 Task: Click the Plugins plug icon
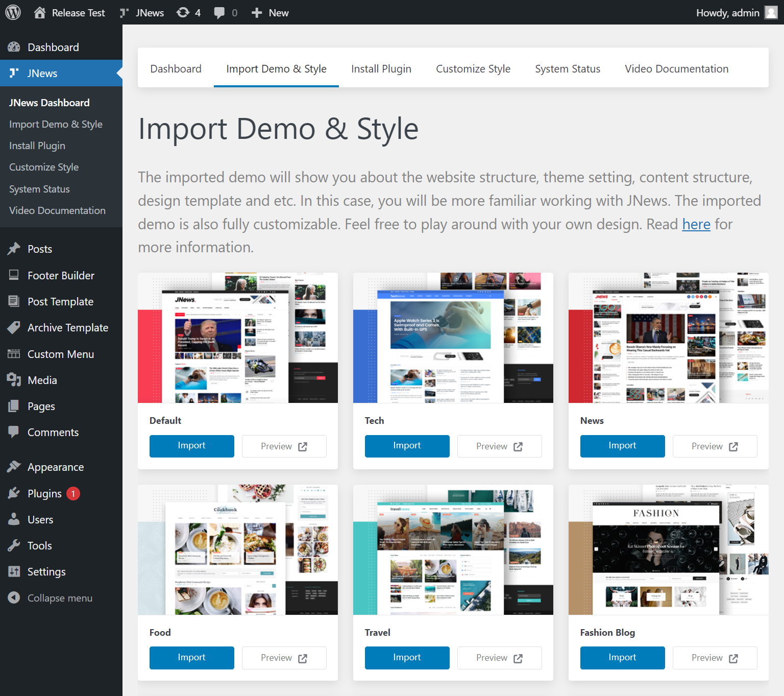14,493
